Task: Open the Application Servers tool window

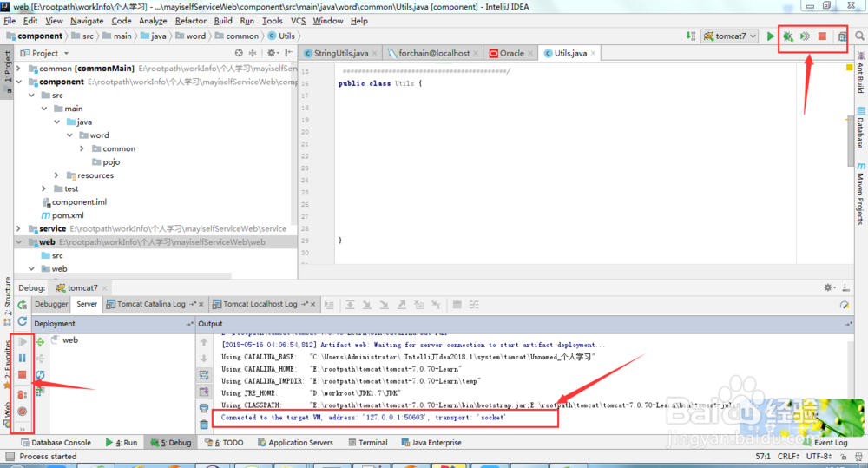Action: 295,443
